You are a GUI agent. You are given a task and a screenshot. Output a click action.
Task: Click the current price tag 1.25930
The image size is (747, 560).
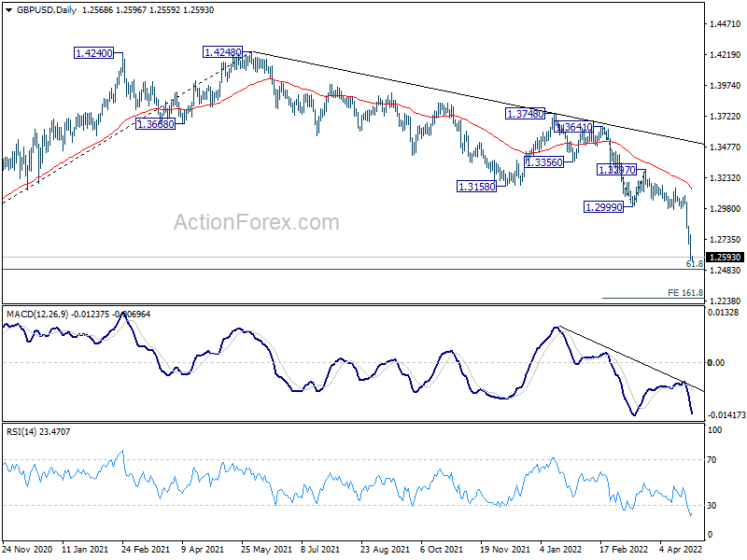click(725, 258)
